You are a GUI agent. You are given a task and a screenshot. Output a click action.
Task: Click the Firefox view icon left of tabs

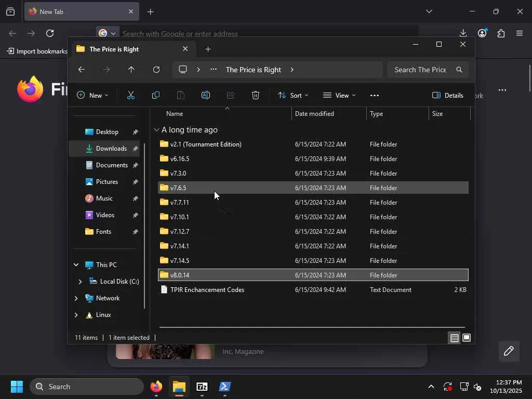pos(10,11)
